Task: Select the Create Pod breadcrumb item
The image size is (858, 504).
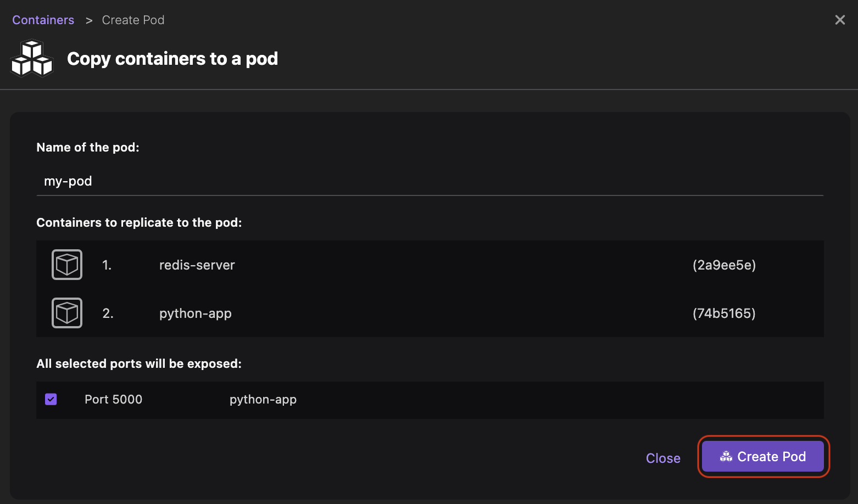Action: pyautogui.click(x=132, y=20)
